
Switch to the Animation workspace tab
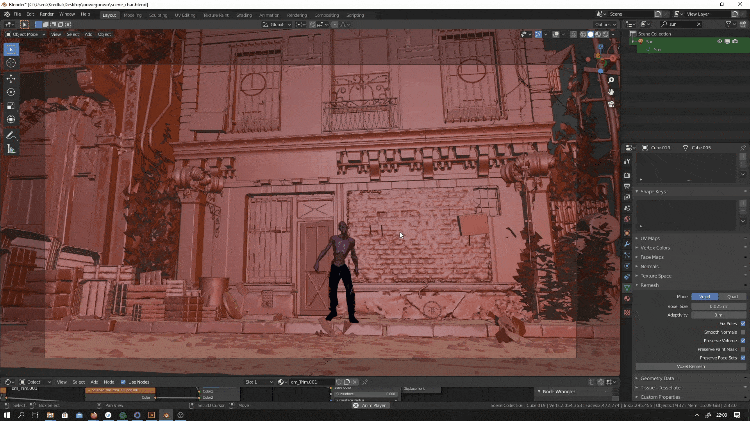pos(269,15)
